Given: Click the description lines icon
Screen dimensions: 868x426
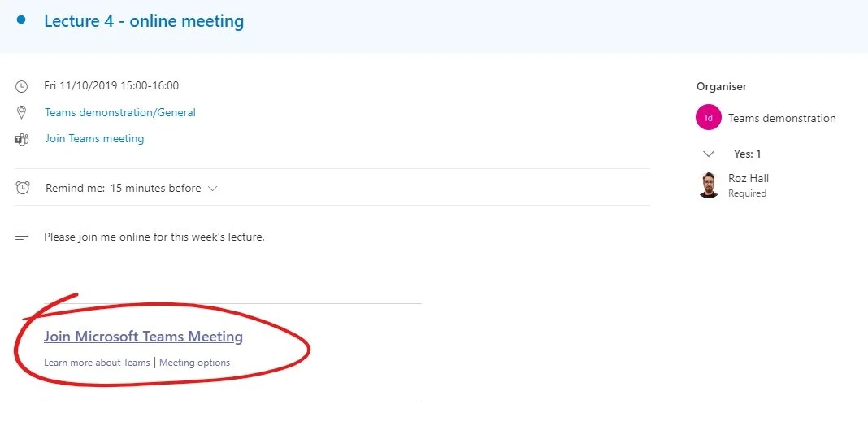Looking at the screenshot, I should tap(22, 237).
